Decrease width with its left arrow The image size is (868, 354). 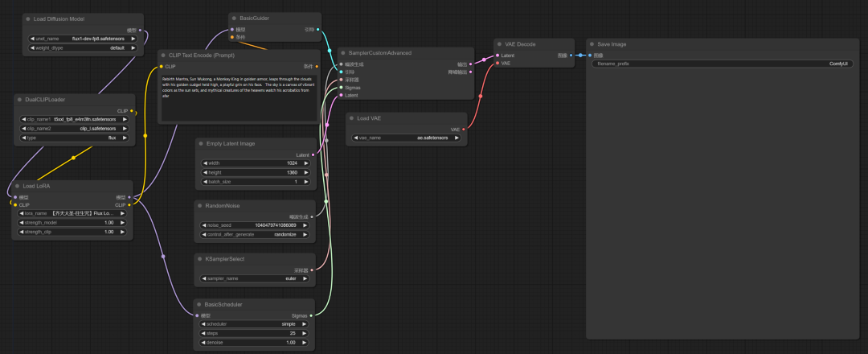click(204, 163)
